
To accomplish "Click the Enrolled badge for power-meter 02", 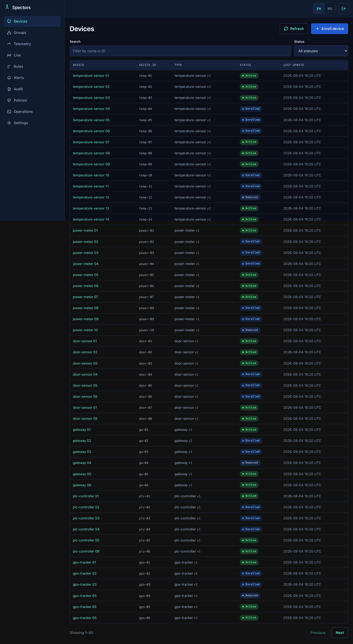I will 251,242.
